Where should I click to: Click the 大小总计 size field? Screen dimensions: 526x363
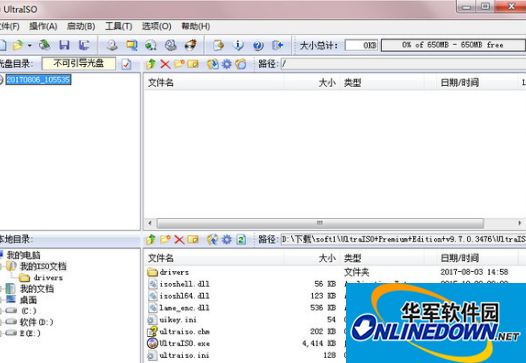pyautogui.click(x=361, y=45)
